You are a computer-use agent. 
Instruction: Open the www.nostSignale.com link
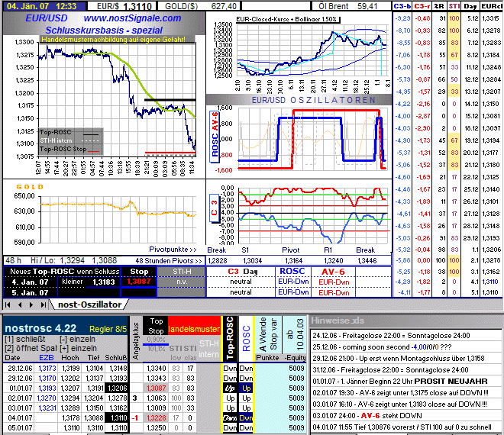132,18
